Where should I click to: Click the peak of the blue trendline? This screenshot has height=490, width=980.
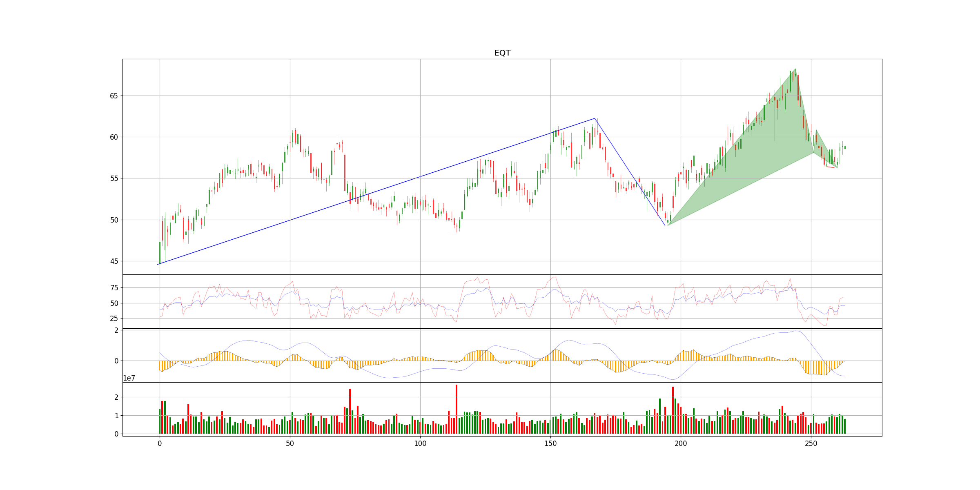[595, 118]
